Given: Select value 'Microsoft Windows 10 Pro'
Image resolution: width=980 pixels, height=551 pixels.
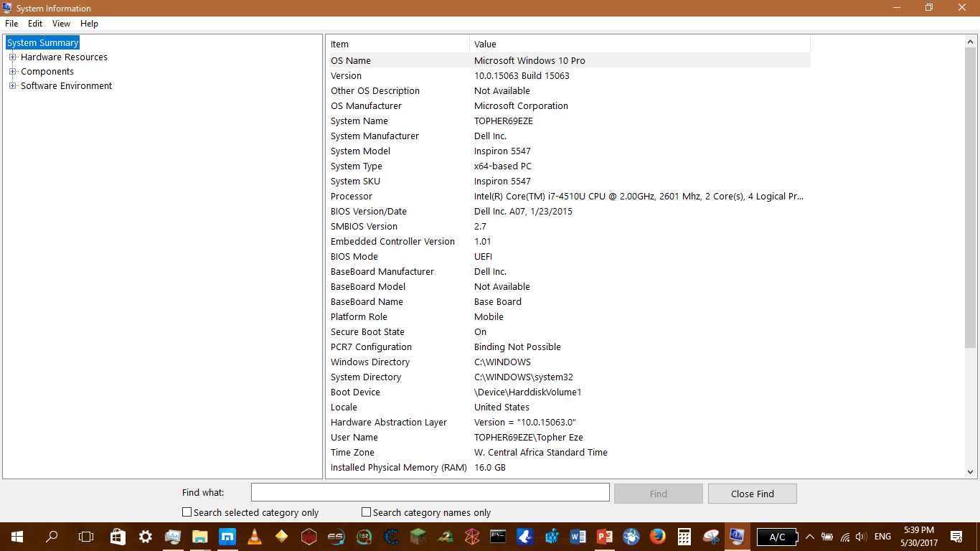Looking at the screenshot, I should point(529,61).
